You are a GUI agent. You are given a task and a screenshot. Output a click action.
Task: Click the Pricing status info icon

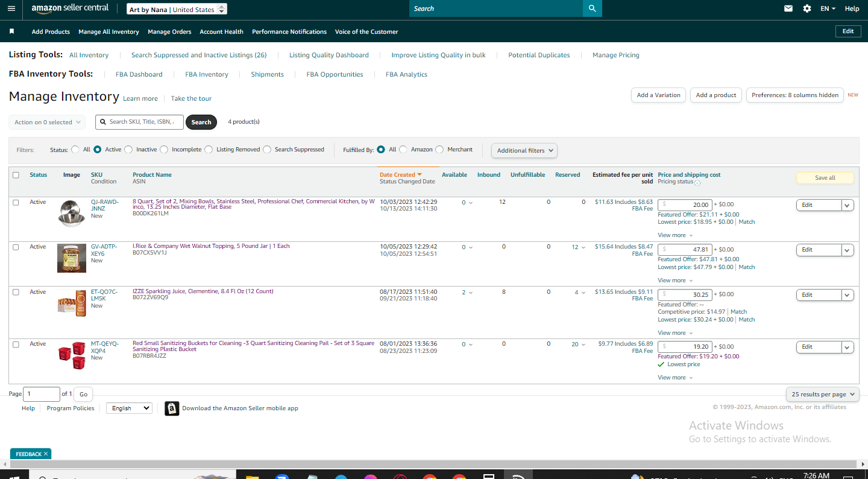click(697, 183)
